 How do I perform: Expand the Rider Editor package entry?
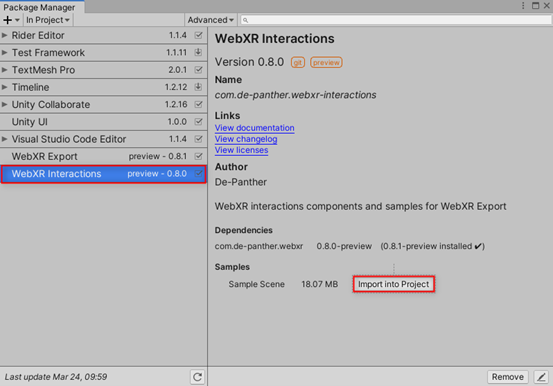coord(5,35)
